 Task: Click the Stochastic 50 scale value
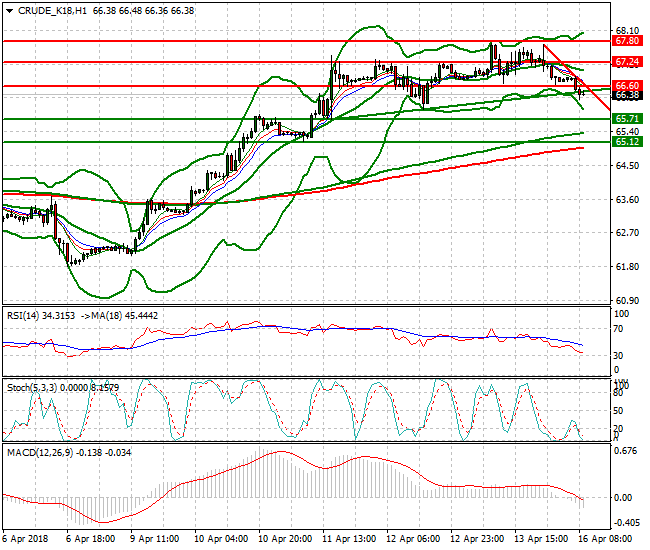[618, 411]
